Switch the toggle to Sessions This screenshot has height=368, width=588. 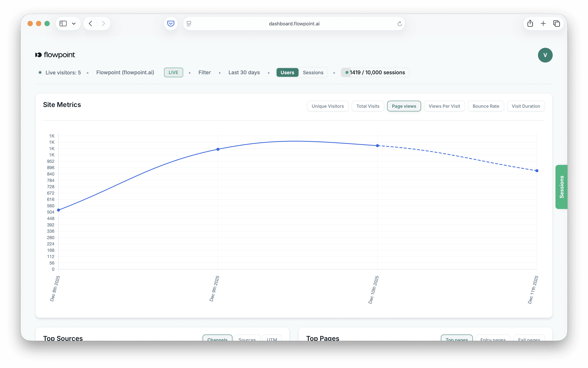[313, 73]
